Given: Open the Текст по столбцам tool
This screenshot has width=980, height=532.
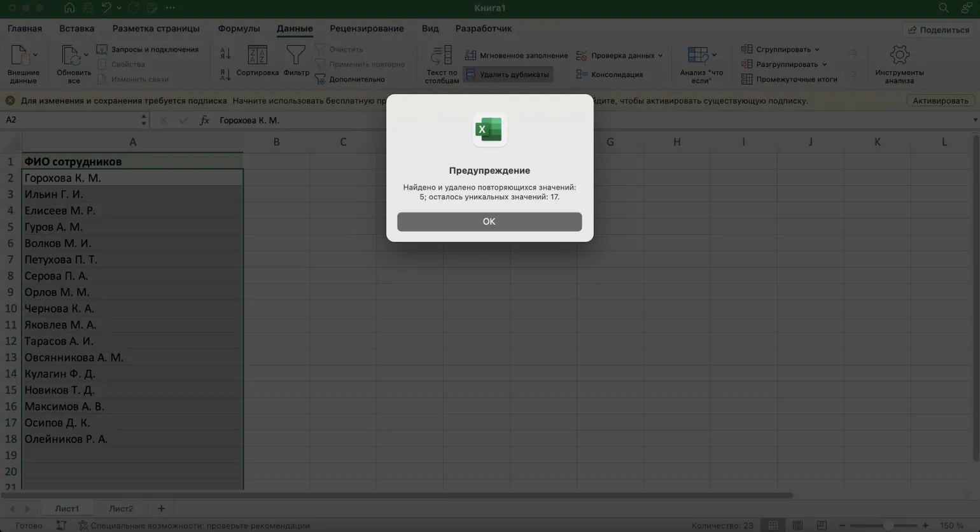Looking at the screenshot, I should [442, 64].
